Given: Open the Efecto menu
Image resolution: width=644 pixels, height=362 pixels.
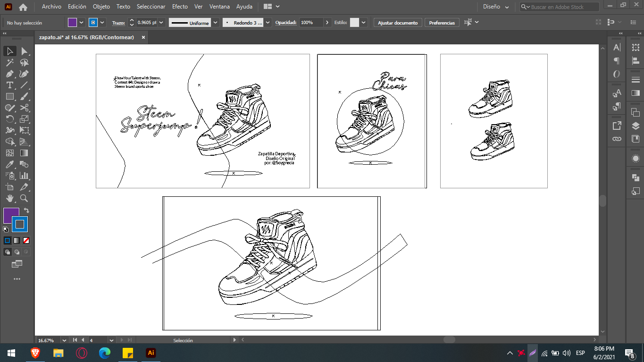Looking at the screenshot, I should click(180, 7).
